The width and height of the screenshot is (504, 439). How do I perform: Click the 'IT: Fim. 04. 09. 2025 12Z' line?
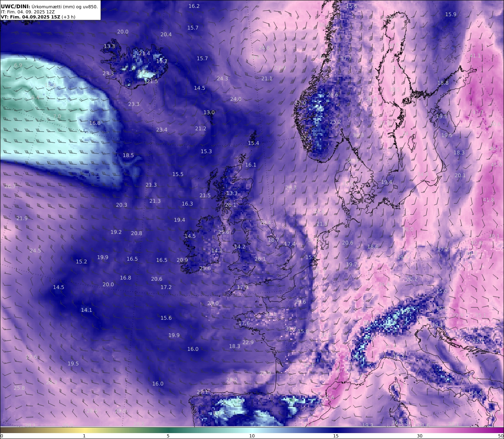28,12
